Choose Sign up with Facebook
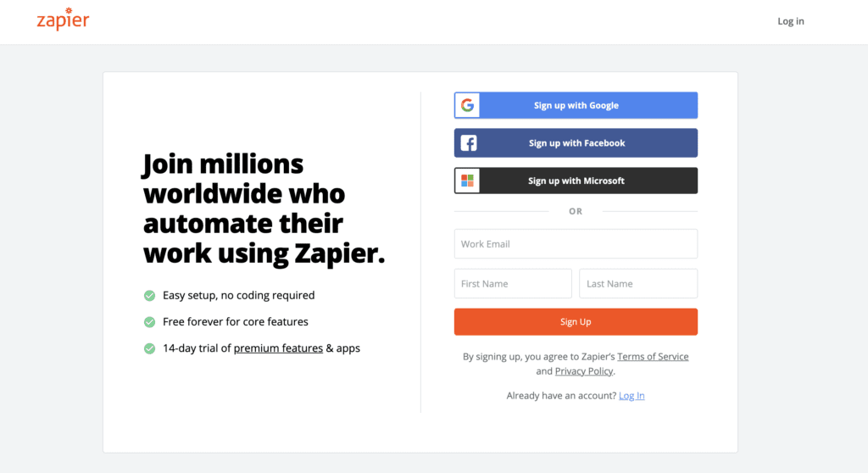This screenshot has width=868, height=473. [576, 143]
